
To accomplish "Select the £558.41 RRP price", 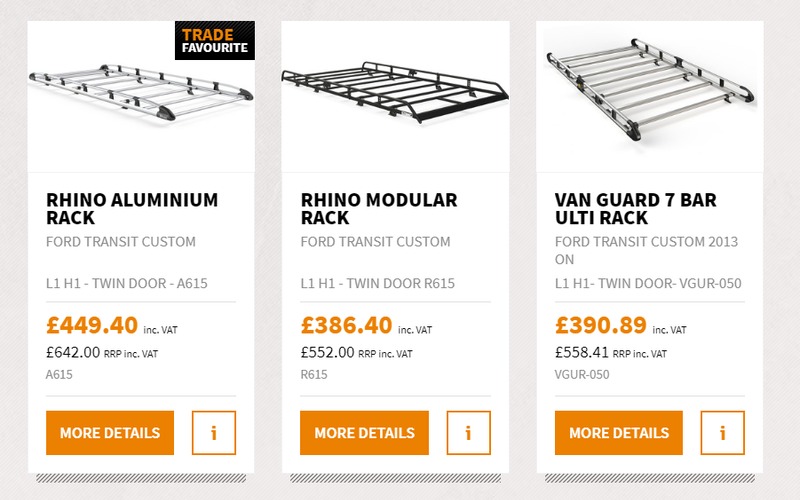I will [611, 353].
